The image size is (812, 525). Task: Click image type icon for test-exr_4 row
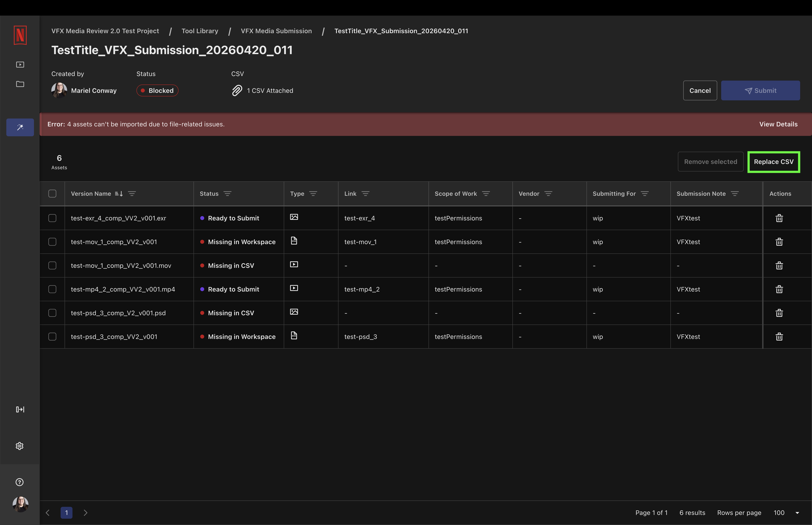(294, 217)
